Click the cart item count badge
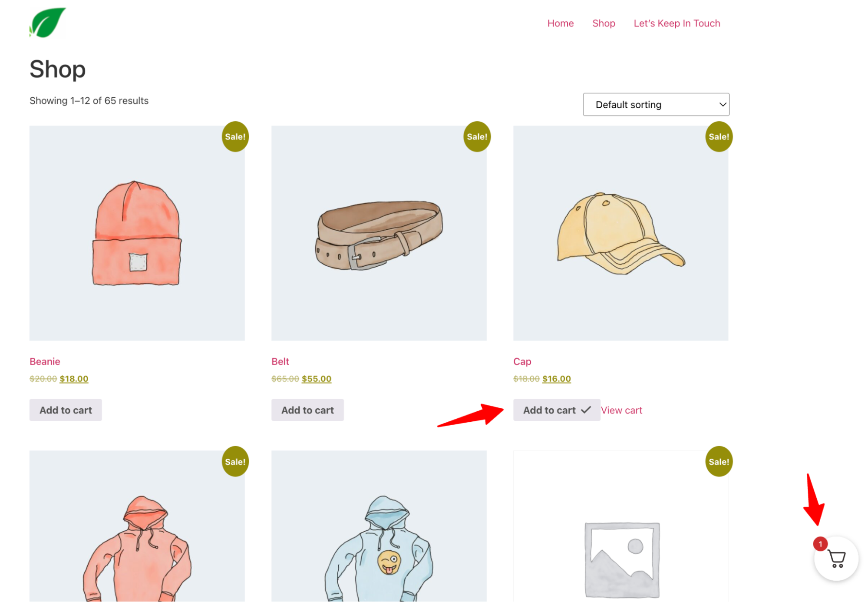The width and height of the screenshot is (868, 602). point(820,544)
